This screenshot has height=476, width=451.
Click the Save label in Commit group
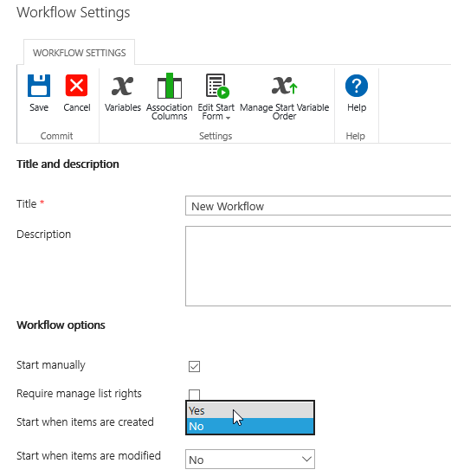click(x=39, y=107)
